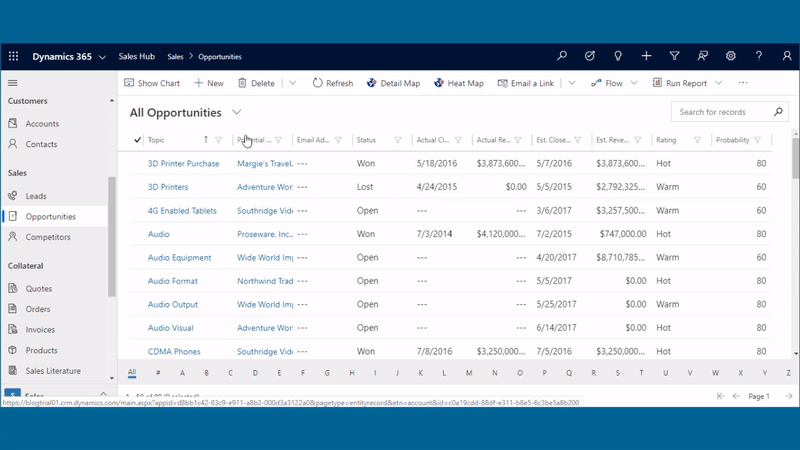Open Contacts in sidebar
Image resolution: width=800 pixels, height=450 pixels.
point(41,144)
